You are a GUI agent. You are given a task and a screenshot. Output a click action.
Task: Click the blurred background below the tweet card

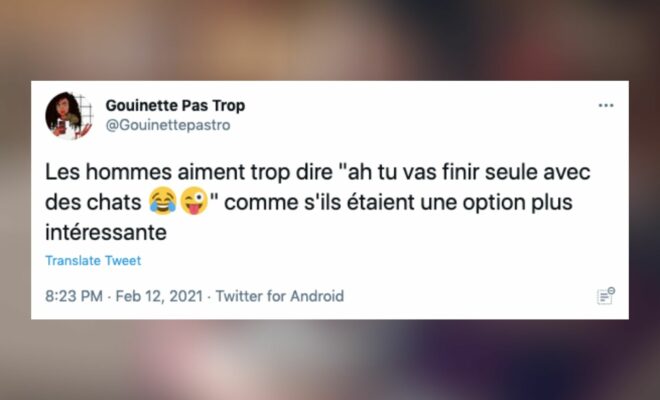click(x=330, y=360)
